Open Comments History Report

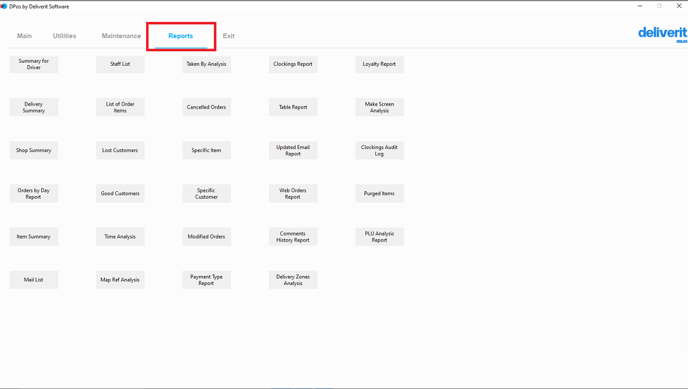(293, 237)
